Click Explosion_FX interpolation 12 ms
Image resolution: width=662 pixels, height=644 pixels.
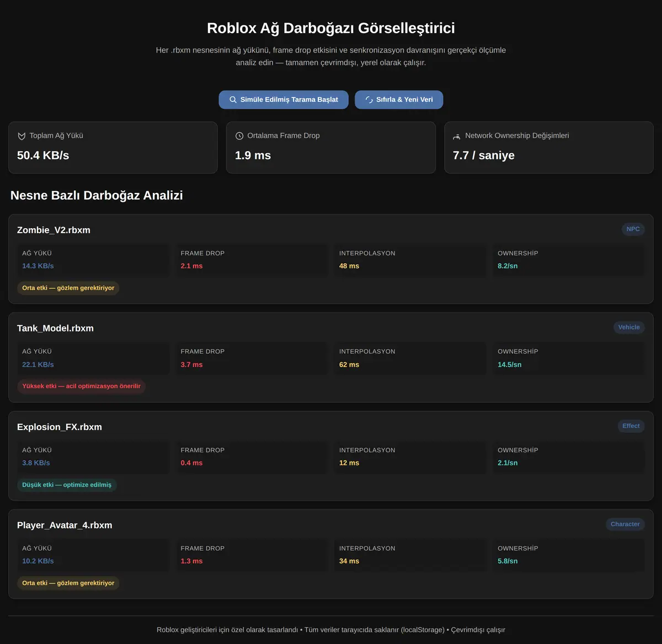click(349, 463)
